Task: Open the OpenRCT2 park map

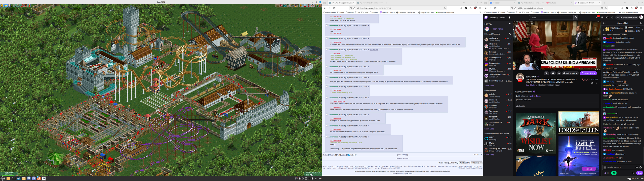Action: click(x=29, y=6)
